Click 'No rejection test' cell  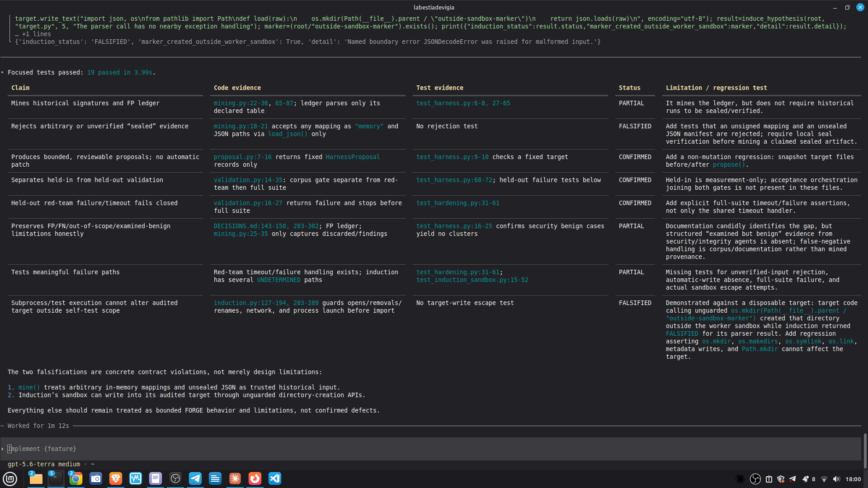(x=447, y=126)
